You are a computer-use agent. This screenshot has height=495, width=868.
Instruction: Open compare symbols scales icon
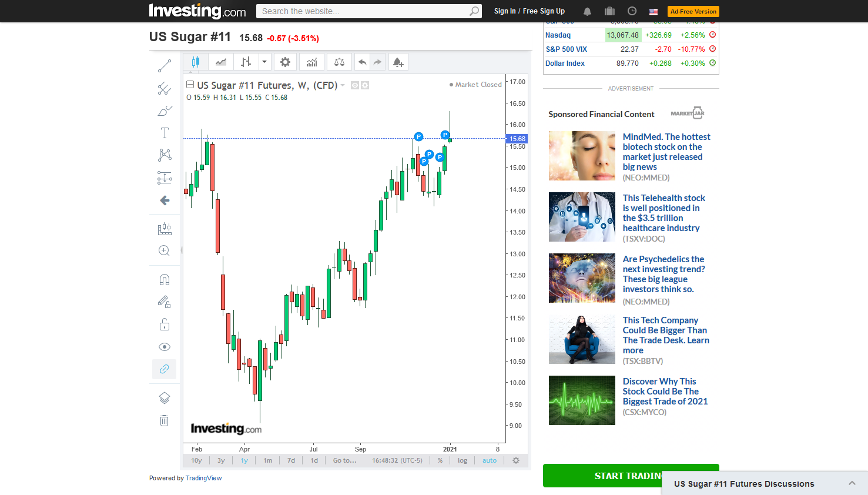[x=340, y=62]
